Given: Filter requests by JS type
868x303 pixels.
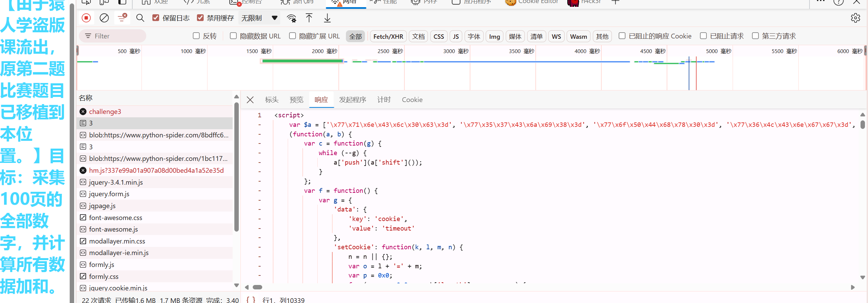Looking at the screenshot, I should tap(456, 36).
